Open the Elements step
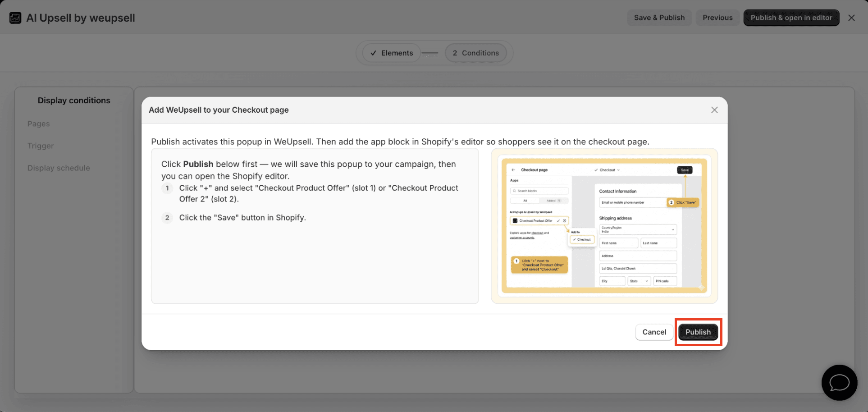 pos(392,53)
